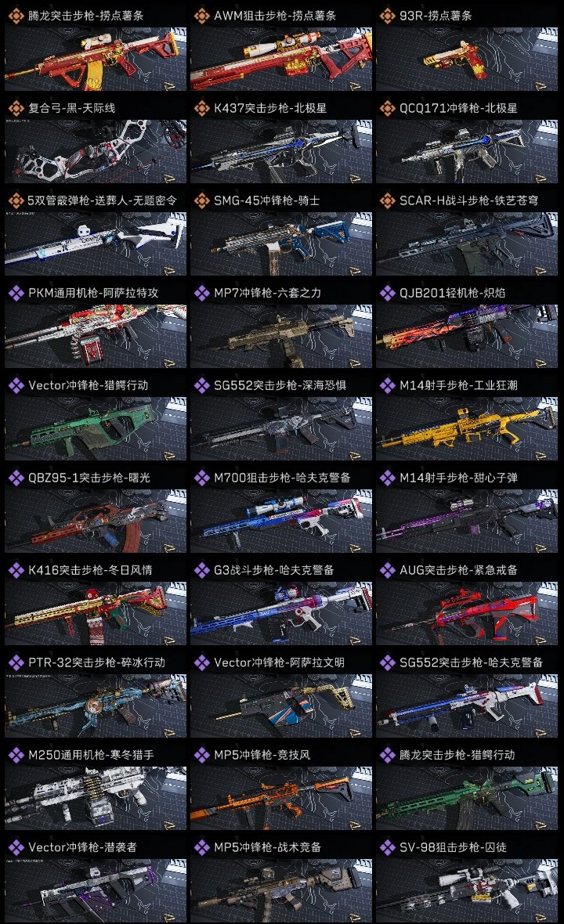564x924 pixels.
Task: Open the Vector冲锋枪-猎鳄行动 weapon image
Action: (x=96, y=428)
